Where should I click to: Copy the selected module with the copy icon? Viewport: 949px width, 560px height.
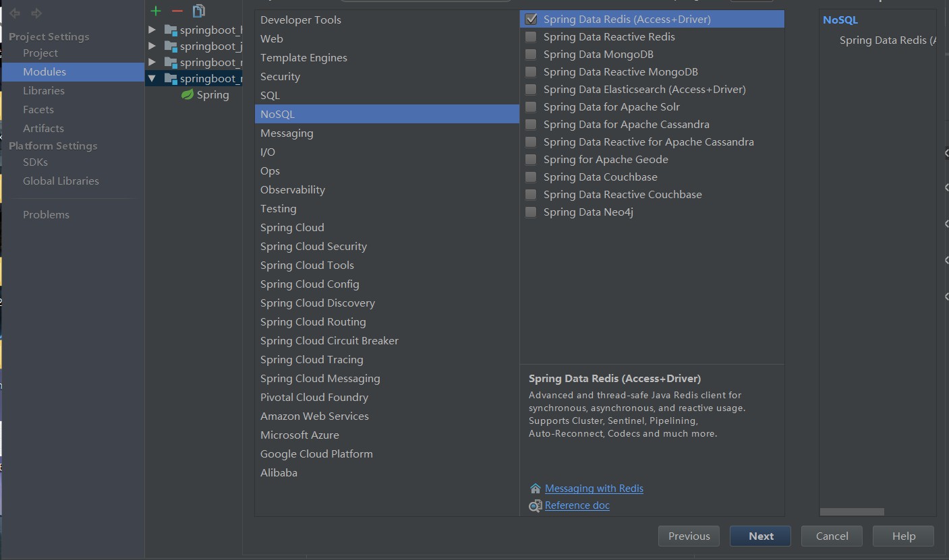point(198,11)
